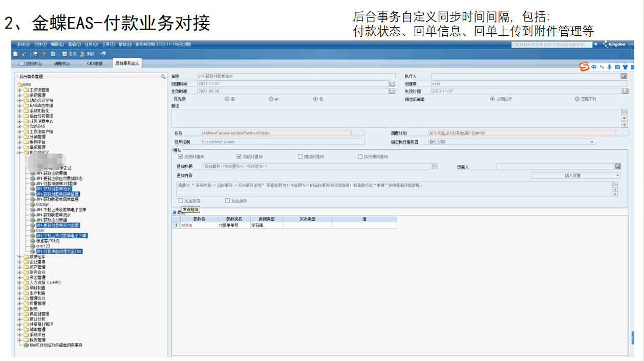644x361 pixels.
Task: Switch to the 应用中心 tab
Action: [31, 64]
